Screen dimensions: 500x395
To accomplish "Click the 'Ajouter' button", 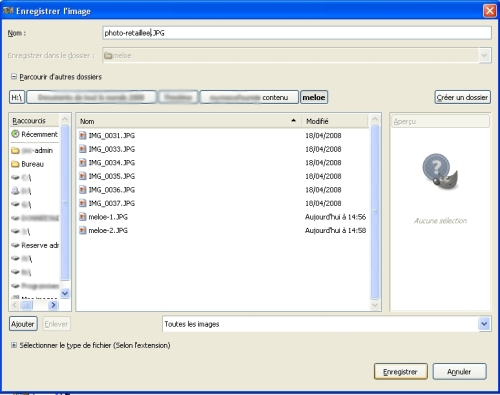I will (23, 324).
